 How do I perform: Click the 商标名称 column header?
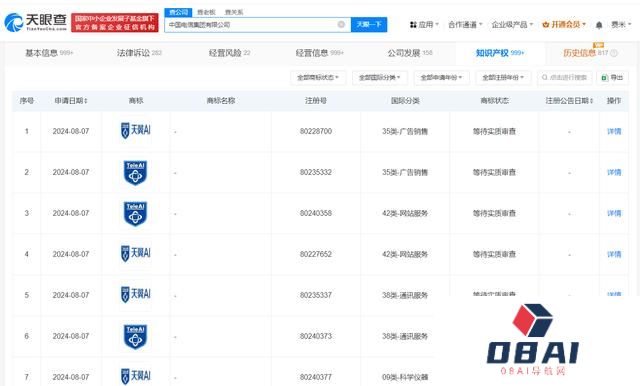click(221, 100)
